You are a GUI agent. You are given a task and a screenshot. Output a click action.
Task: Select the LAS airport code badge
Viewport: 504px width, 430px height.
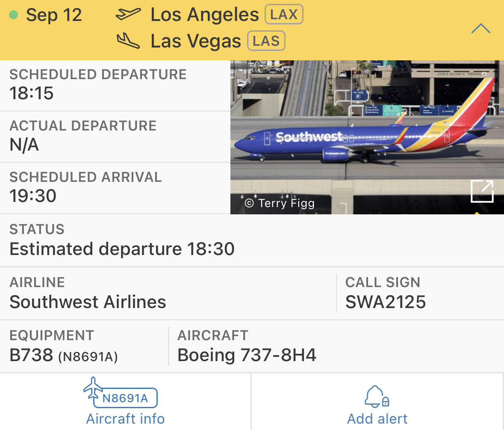266,41
